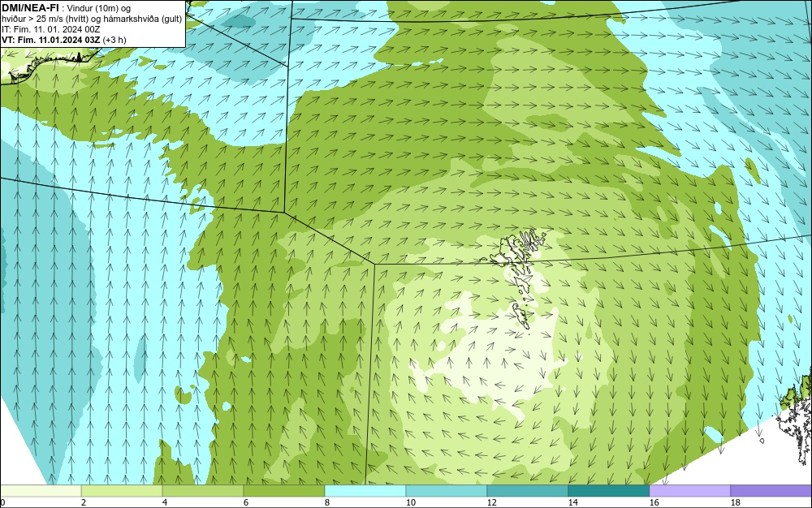Click the legend scale label "2"
812x508 pixels.
click(84, 502)
